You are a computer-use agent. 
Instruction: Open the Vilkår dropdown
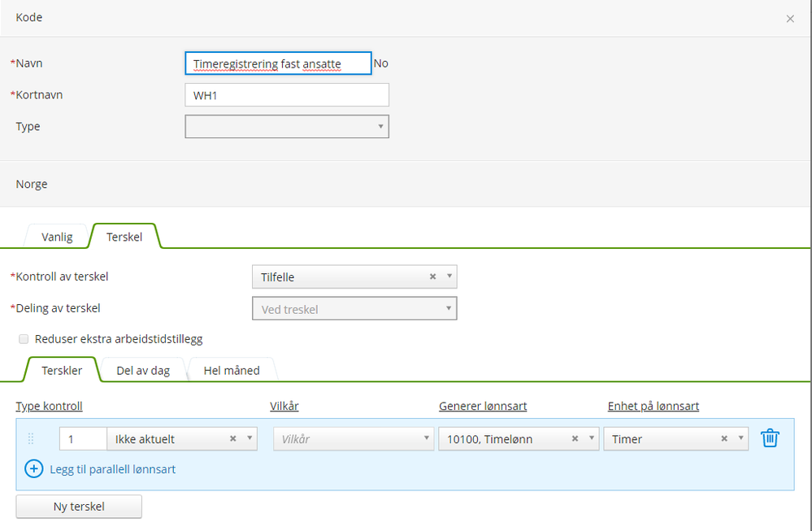click(x=354, y=439)
